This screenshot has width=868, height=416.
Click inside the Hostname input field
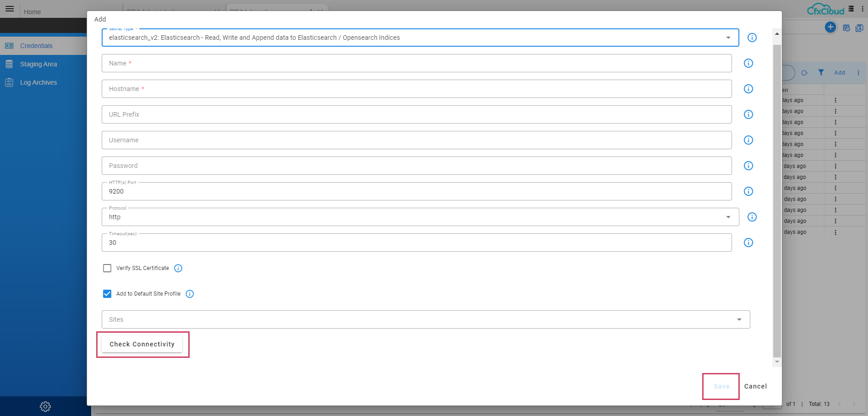click(x=321, y=89)
